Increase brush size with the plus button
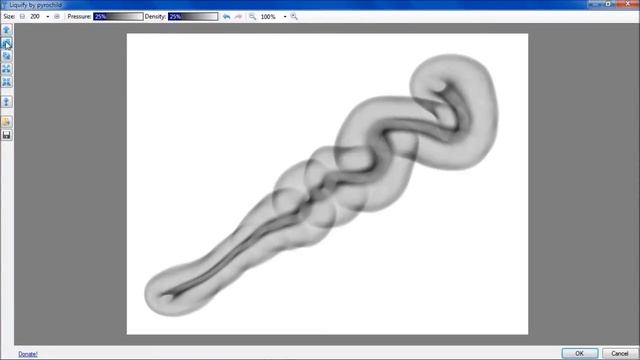Screen dimensions: 640x360 click(57, 17)
